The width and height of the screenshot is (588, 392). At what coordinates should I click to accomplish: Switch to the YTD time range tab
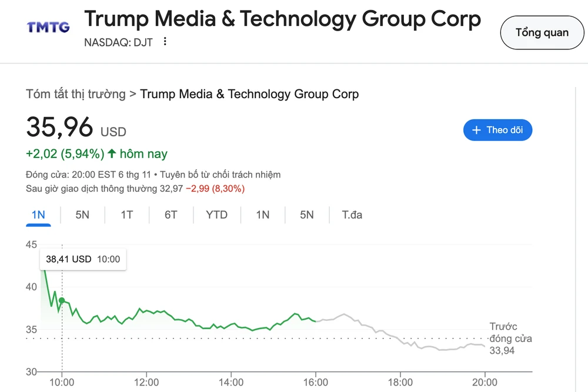pyautogui.click(x=216, y=215)
